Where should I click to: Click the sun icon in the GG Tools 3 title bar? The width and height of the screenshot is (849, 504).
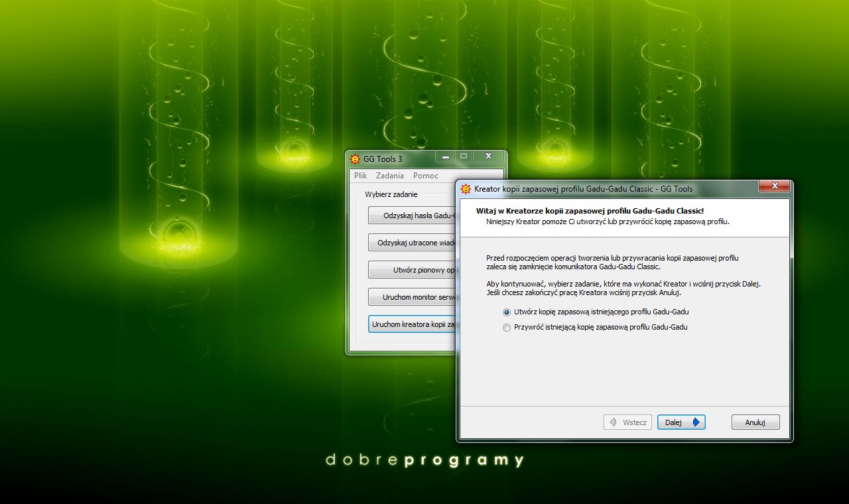355,158
